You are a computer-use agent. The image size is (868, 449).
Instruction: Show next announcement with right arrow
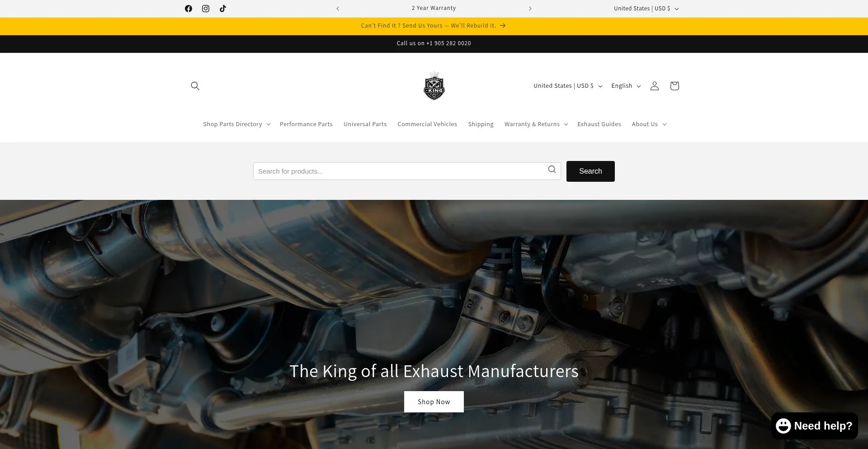[x=530, y=9]
